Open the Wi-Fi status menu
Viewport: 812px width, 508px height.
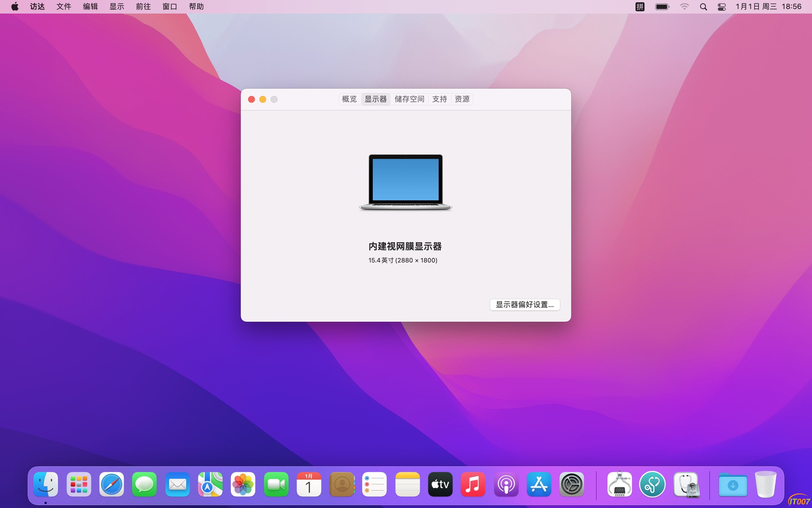tap(684, 6)
